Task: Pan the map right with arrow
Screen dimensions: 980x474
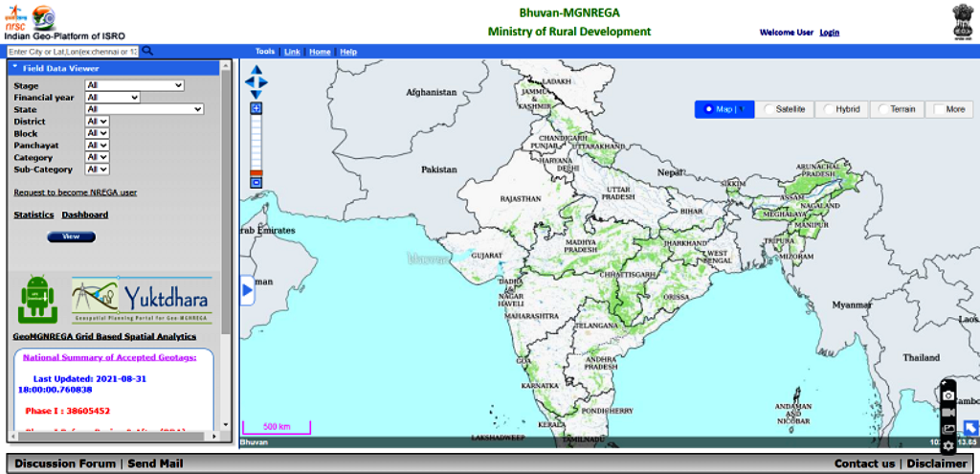Action: pos(264,82)
